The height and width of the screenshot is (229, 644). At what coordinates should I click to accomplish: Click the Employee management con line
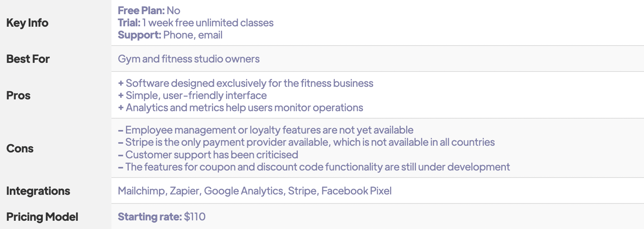[x=266, y=130]
